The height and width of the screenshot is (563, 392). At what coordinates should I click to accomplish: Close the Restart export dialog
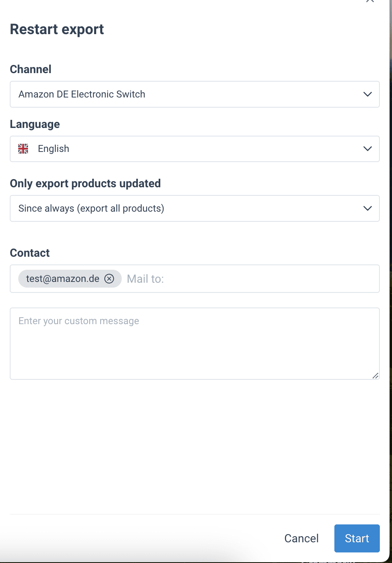pyautogui.click(x=370, y=1)
